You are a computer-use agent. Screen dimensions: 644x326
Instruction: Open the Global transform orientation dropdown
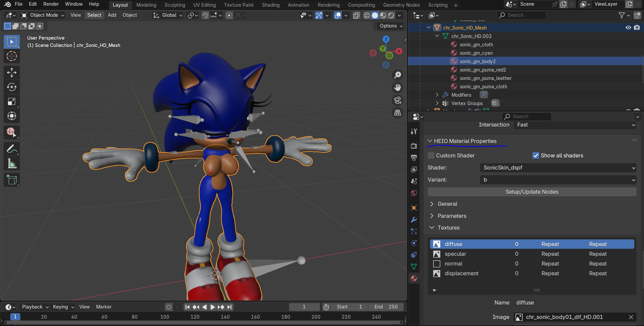168,15
